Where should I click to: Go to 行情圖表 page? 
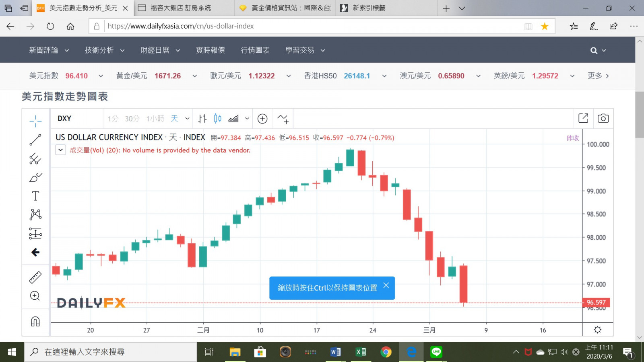point(255,50)
